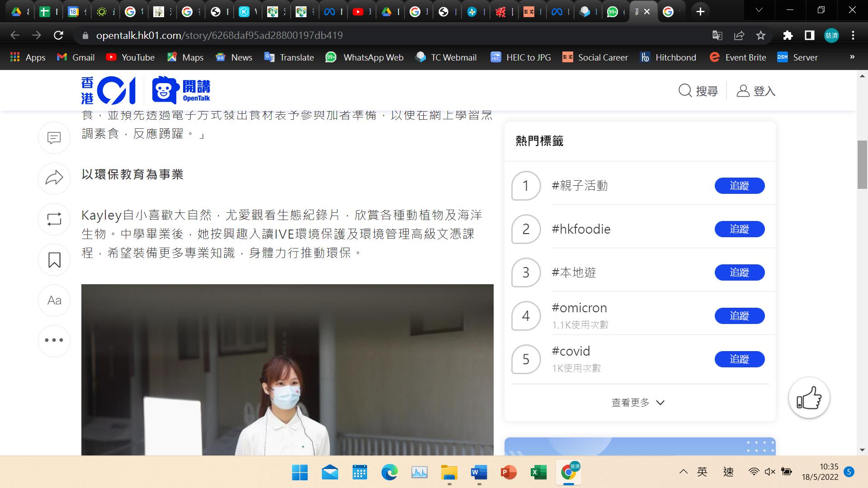
Task: Toggle 追蹤 follow for #hkfoodie
Action: pyautogui.click(x=739, y=229)
